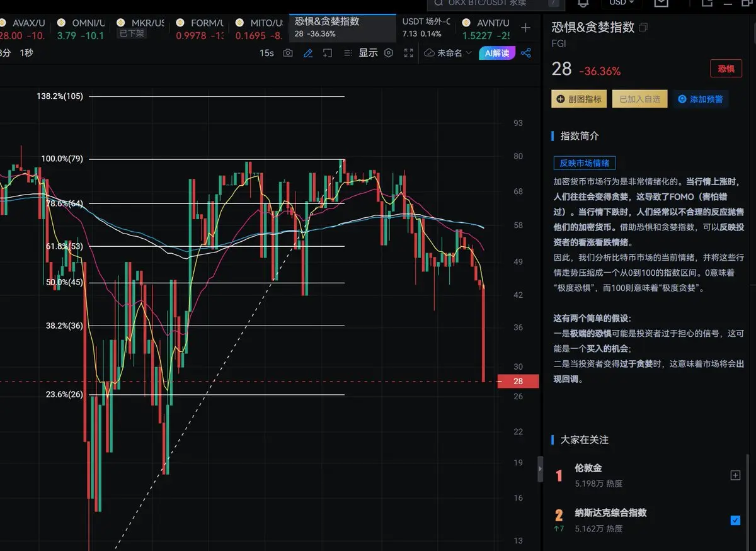This screenshot has width=756, height=551.
Task: Select the 61.8%(53) Fibonacci level
Action: point(64,246)
